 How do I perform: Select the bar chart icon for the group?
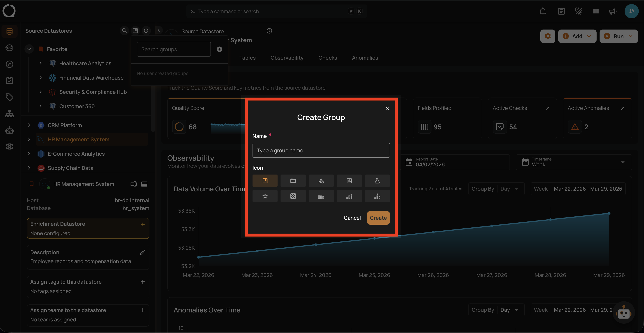349,181
